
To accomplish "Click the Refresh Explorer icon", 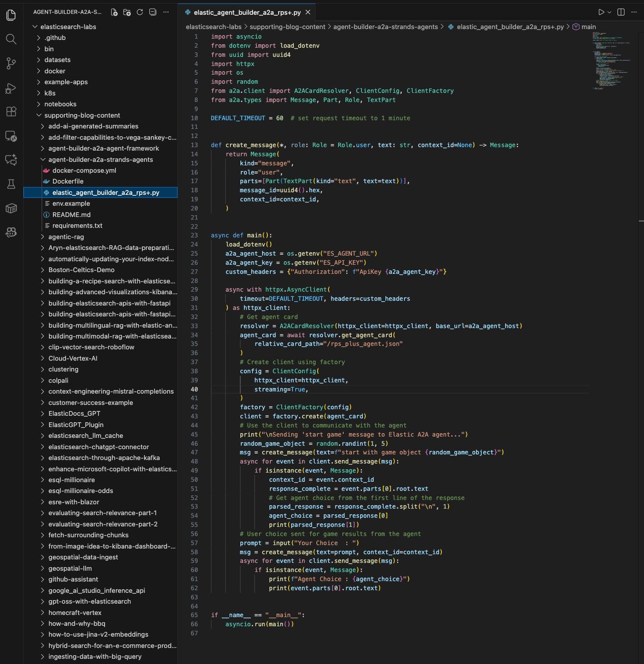I will click(140, 12).
